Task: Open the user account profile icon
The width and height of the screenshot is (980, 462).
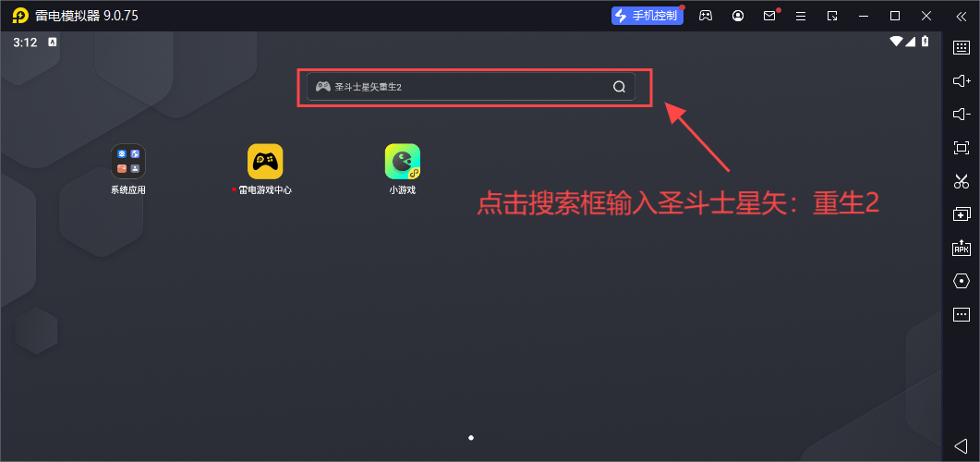Action: click(x=738, y=16)
